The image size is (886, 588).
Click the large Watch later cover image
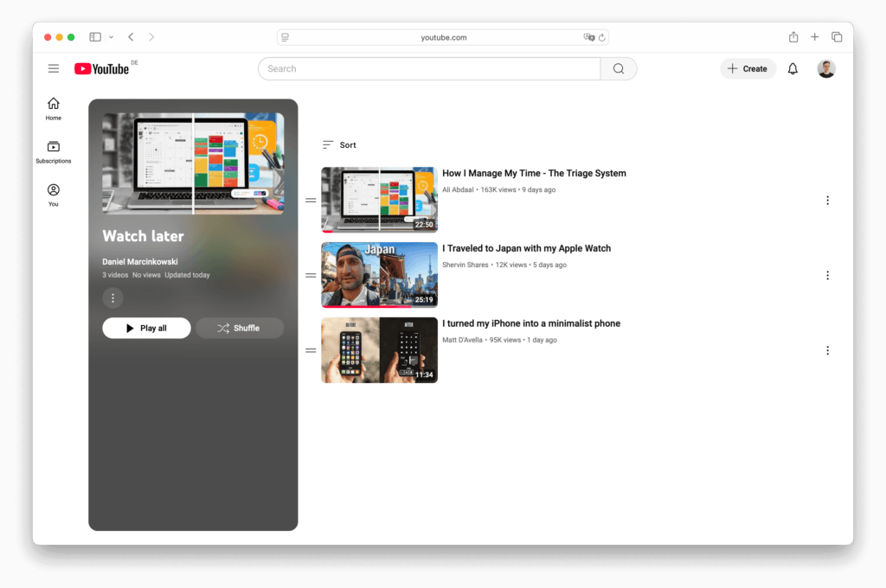click(x=193, y=163)
